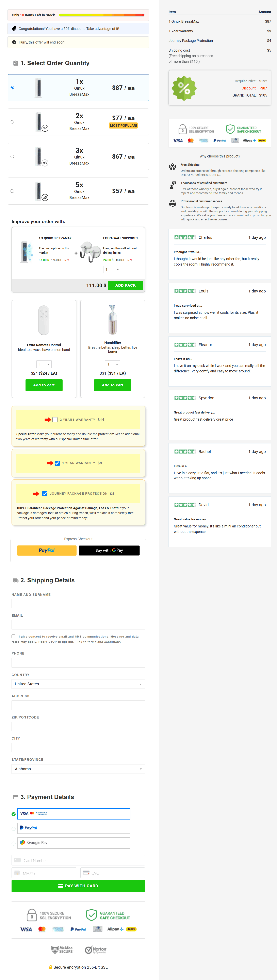The image size is (277, 980).
Task: Uncheck the 1 Year Warranty option
Action: (57, 463)
